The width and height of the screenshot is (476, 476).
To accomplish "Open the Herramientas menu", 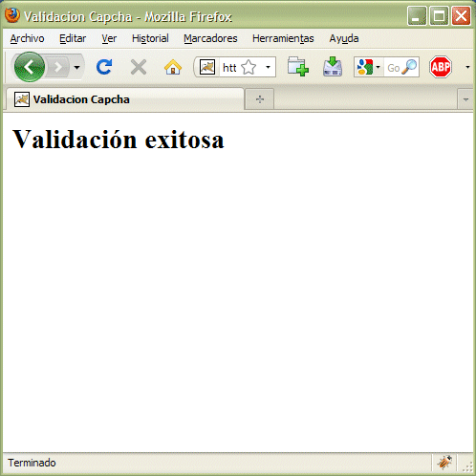I will (x=283, y=38).
